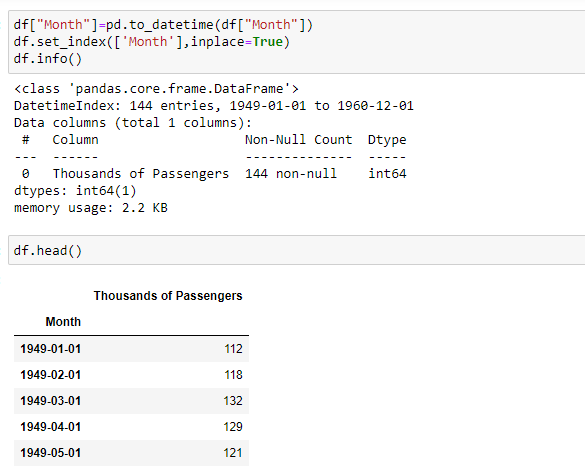Select the 1949-05-01 row label
The image size is (585, 473).
point(51,453)
